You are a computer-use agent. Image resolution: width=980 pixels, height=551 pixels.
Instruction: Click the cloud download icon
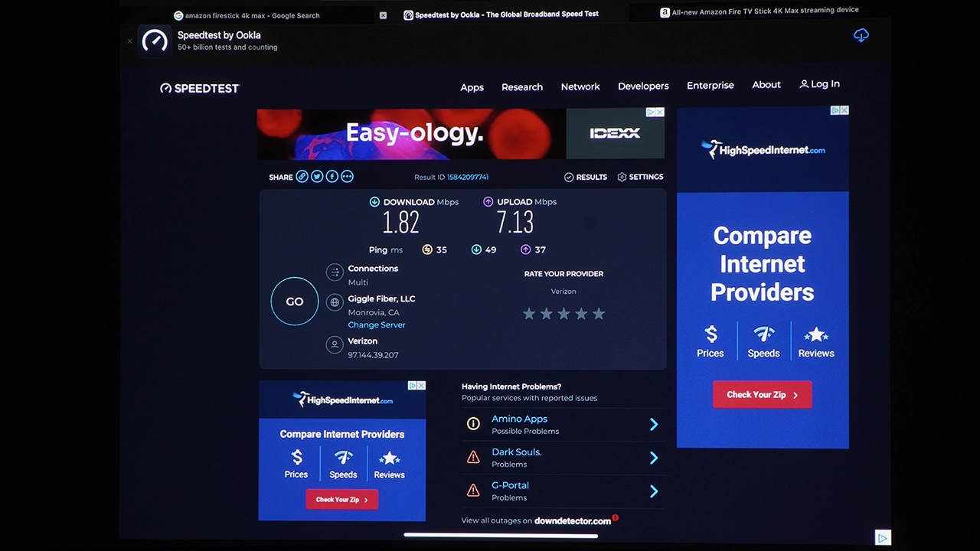(x=861, y=36)
